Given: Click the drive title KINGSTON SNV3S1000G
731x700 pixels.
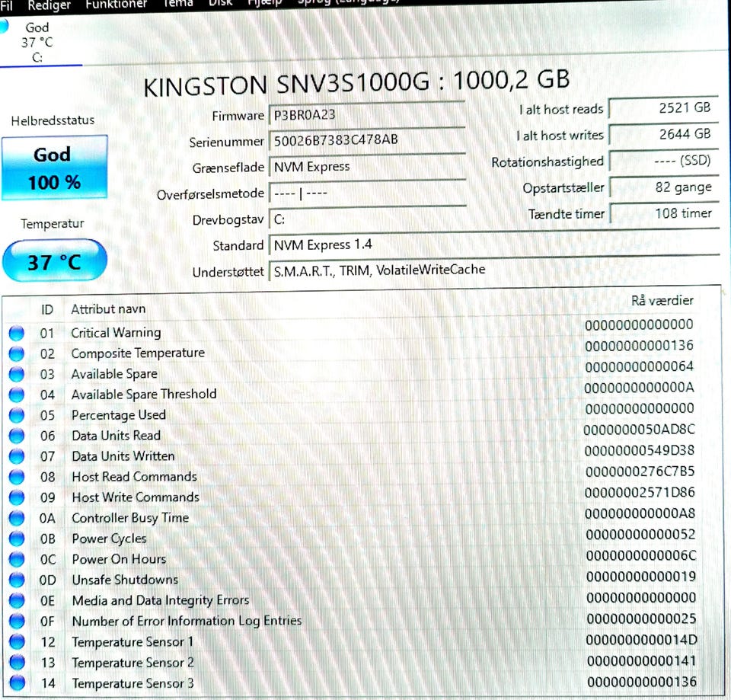Looking at the screenshot, I should coord(287,85).
